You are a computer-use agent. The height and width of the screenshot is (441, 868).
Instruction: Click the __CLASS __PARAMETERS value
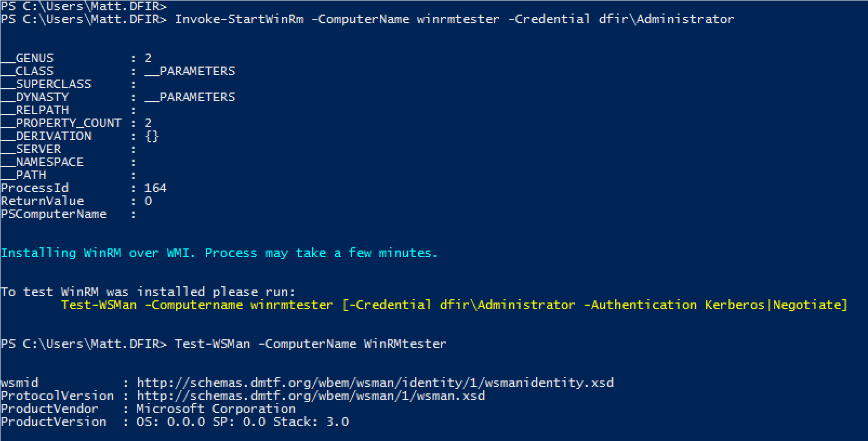click(190, 71)
